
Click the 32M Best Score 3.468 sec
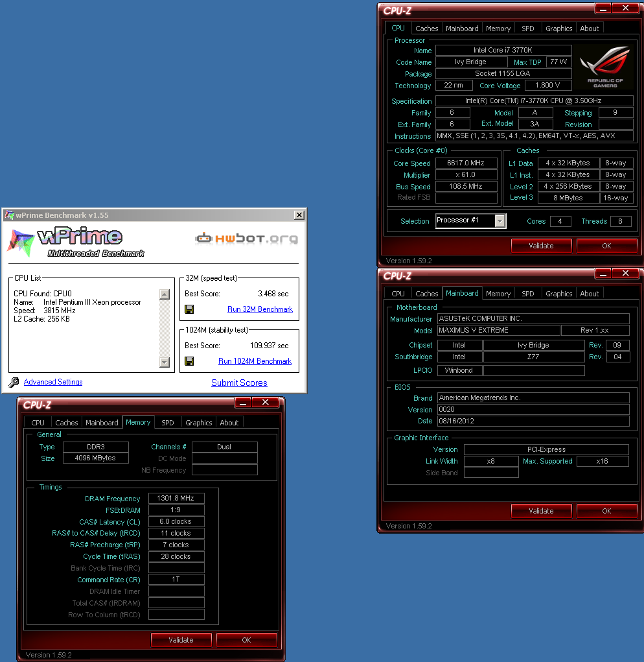[x=273, y=294]
